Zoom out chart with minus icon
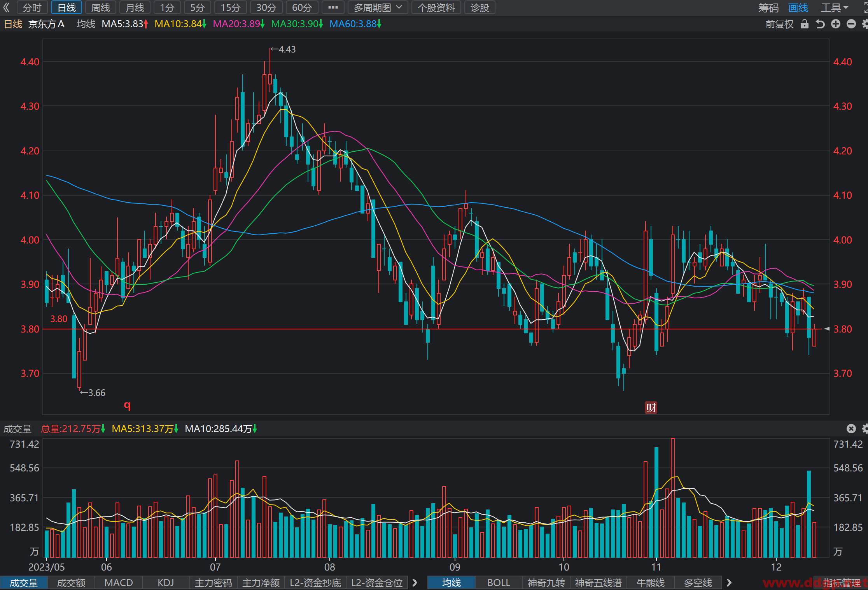 (851, 24)
